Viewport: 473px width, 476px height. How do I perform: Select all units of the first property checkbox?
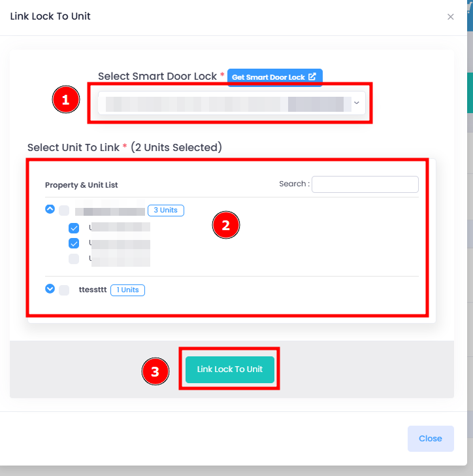(64, 211)
